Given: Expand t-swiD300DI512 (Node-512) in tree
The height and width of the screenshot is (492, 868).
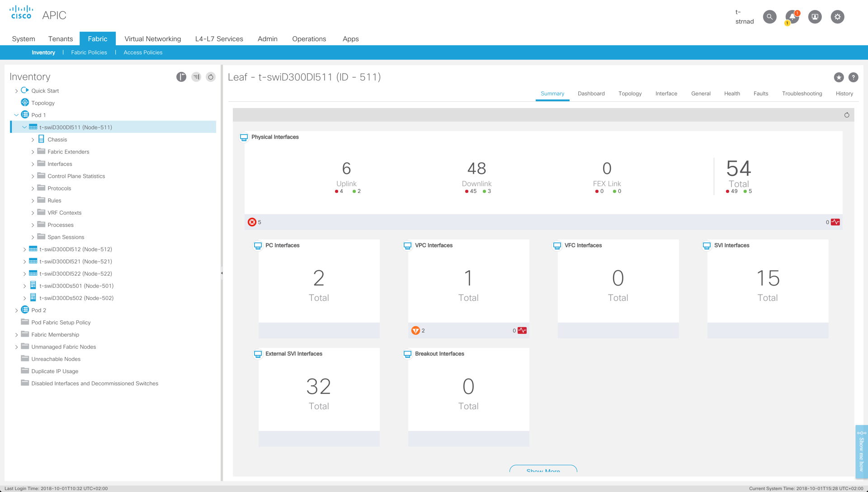Looking at the screenshot, I should [x=25, y=249].
